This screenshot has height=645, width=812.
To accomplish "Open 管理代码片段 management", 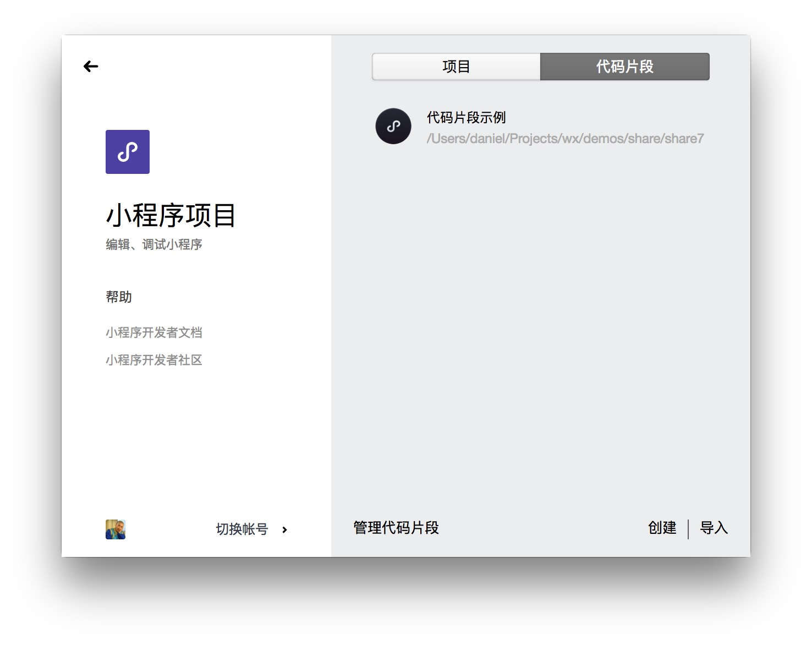I will coord(396,528).
